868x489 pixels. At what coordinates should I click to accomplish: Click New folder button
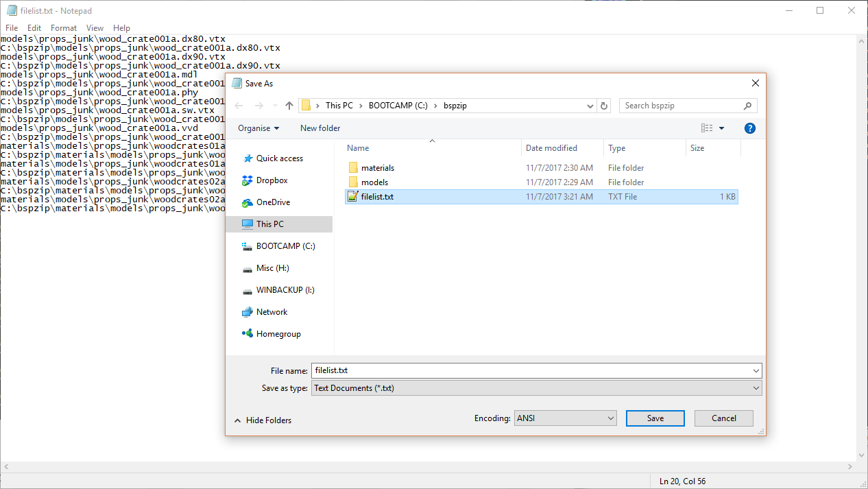320,128
